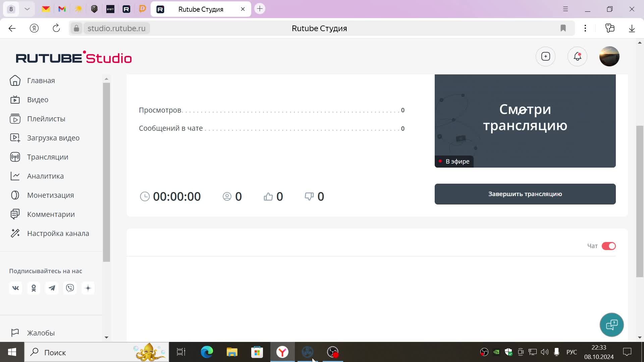Expand the tab group chevron
Image resolution: width=644 pixels, height=362 pixels.
click(27, 9)
